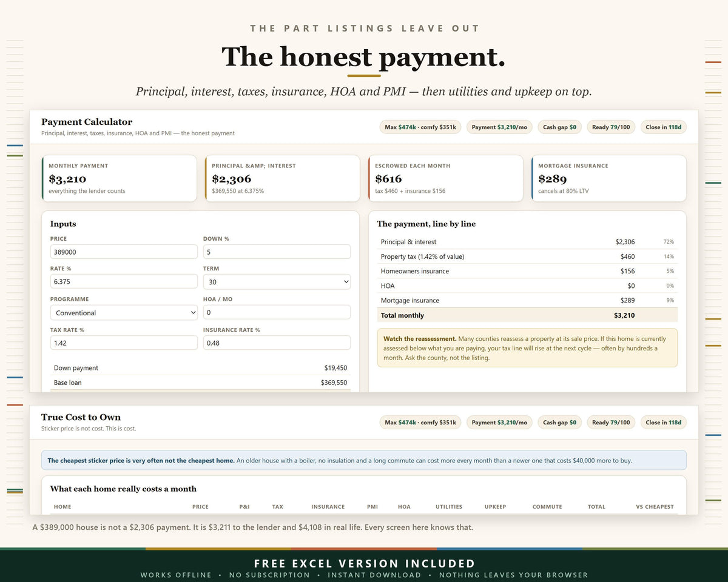Image resolution: width=728 pixels, height=582 pixels.
Task: Click Payment Calculator 'Ready 79/100' pill
Action: point(611,127)
